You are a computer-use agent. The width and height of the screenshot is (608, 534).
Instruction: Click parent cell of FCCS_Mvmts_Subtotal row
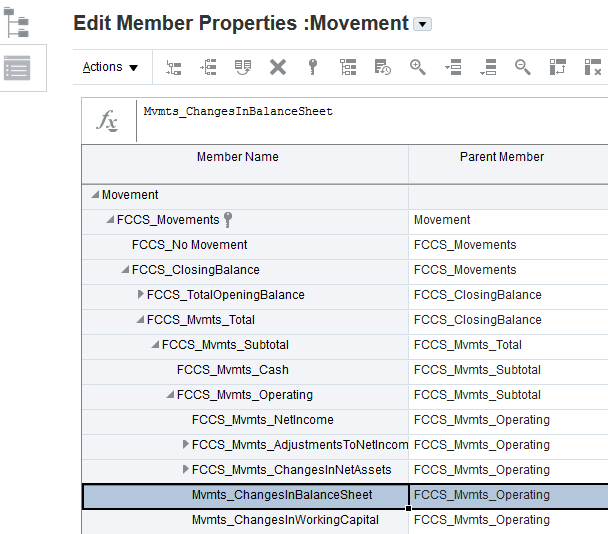(x=508, y=345)
